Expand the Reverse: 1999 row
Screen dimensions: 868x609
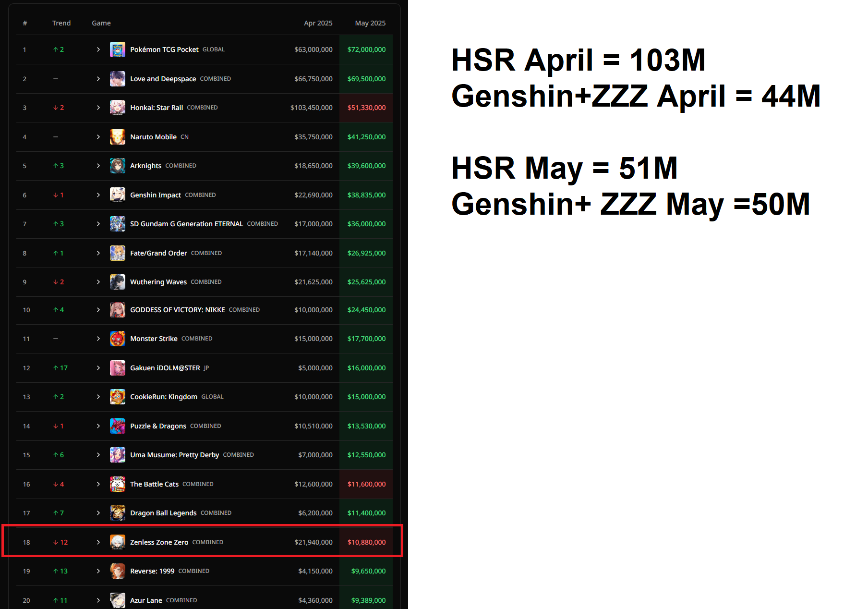[x=98, y=571]
